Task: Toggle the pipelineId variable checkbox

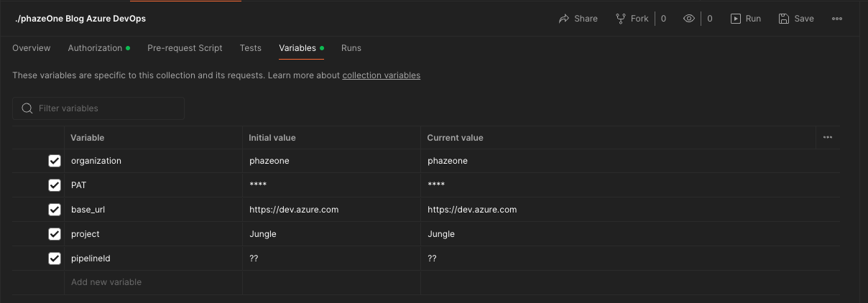Action: 55,258
